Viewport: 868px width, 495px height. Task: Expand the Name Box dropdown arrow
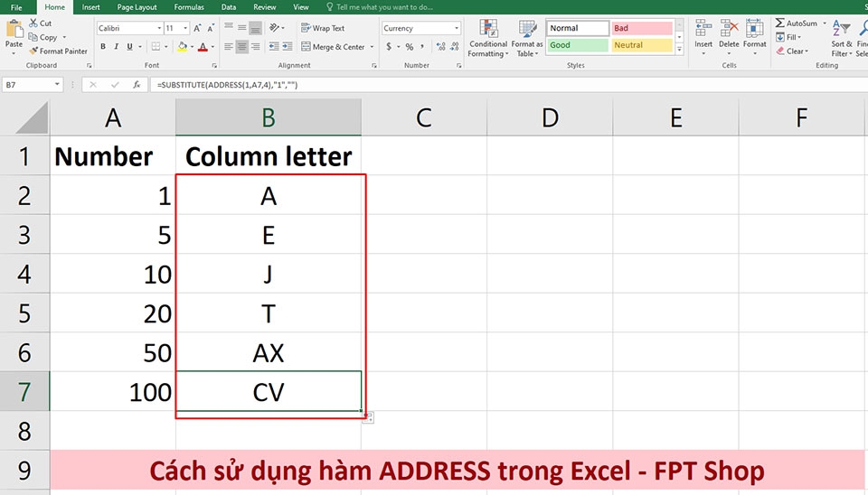[x=57, y=85]
